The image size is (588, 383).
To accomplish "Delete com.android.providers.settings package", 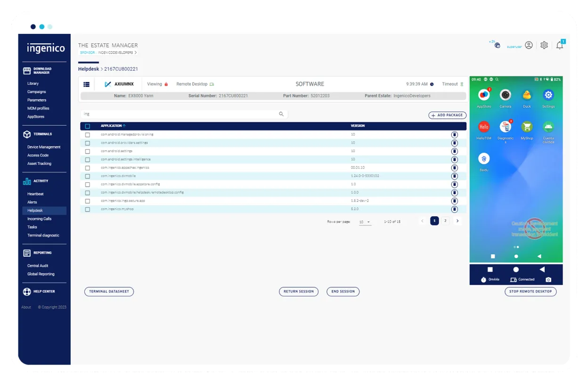I will pyautogui.click(x=454, y=143).
